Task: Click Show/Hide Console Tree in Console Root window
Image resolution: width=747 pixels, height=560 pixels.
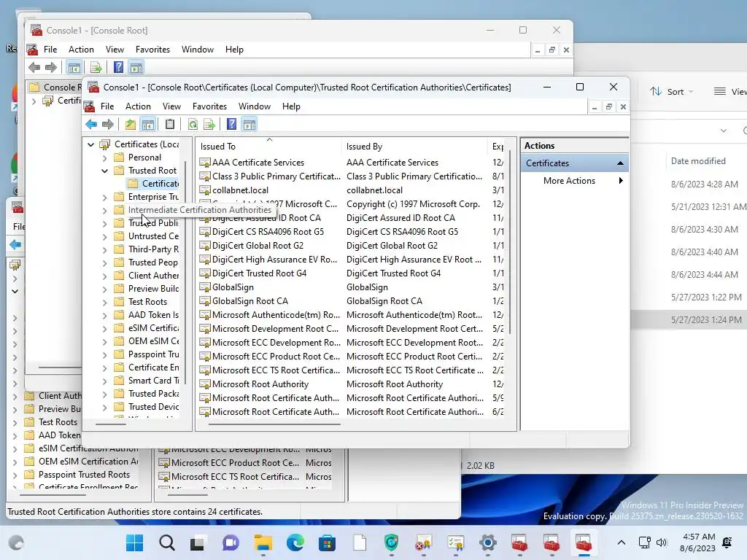Action: (74, 68)
